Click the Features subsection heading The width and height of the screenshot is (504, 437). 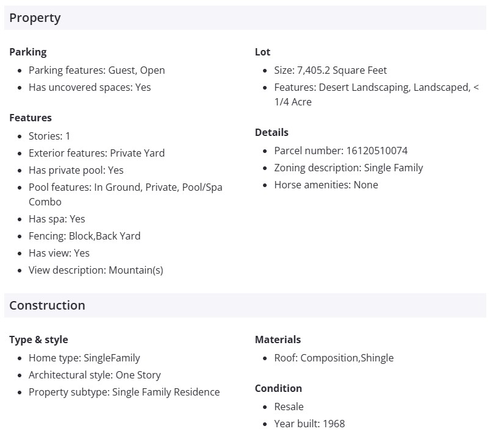click(31, 118)
